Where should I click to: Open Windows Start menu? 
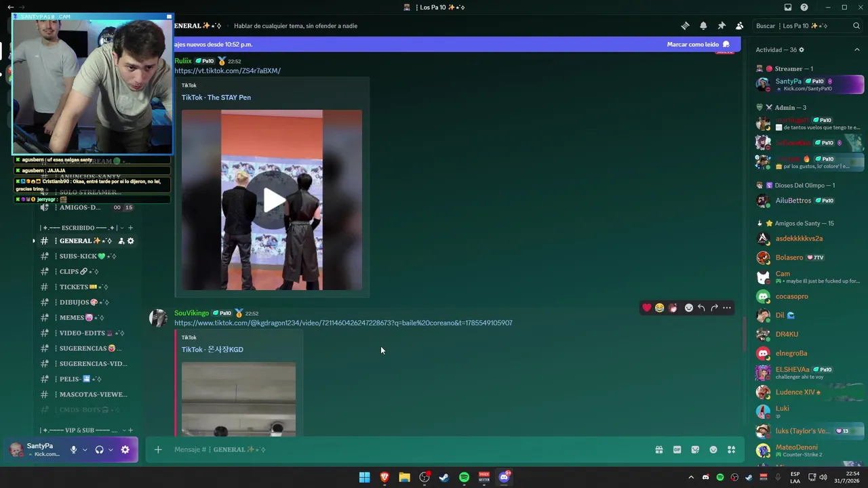tap(364, 477)
